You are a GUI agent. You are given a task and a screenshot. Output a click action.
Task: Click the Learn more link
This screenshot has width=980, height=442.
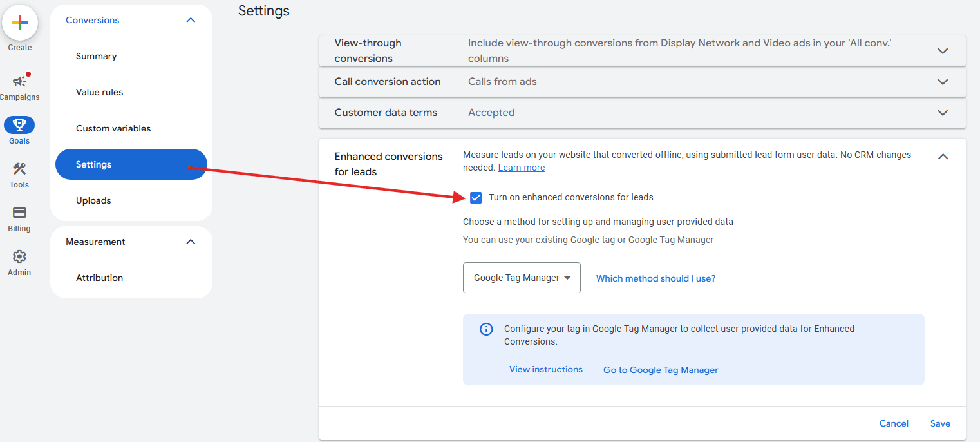point(522,168)
